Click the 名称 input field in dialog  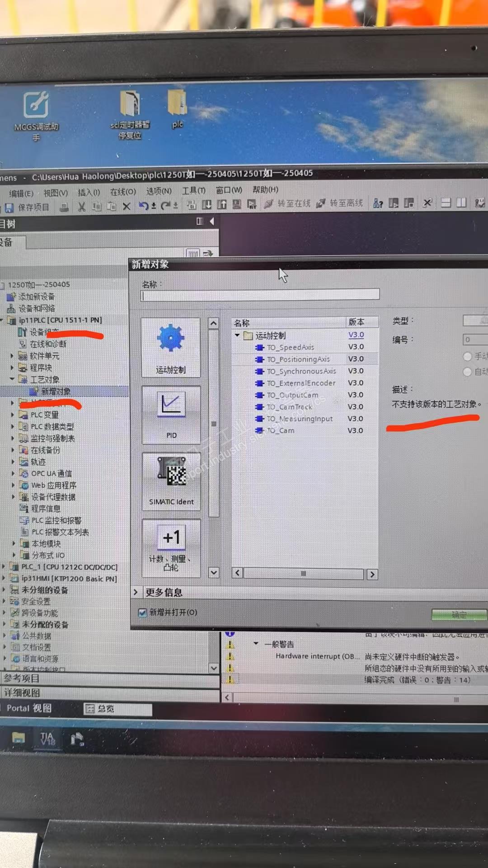coord(260,295)
